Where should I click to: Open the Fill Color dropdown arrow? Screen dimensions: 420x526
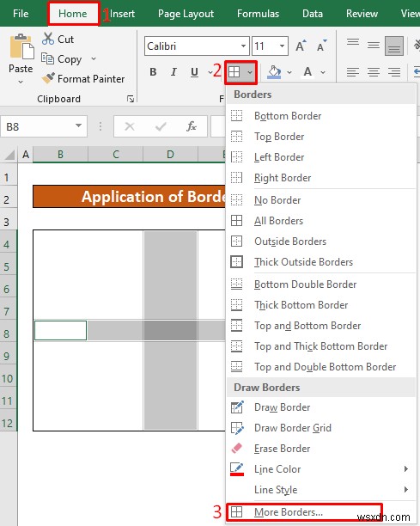point(289,72)
